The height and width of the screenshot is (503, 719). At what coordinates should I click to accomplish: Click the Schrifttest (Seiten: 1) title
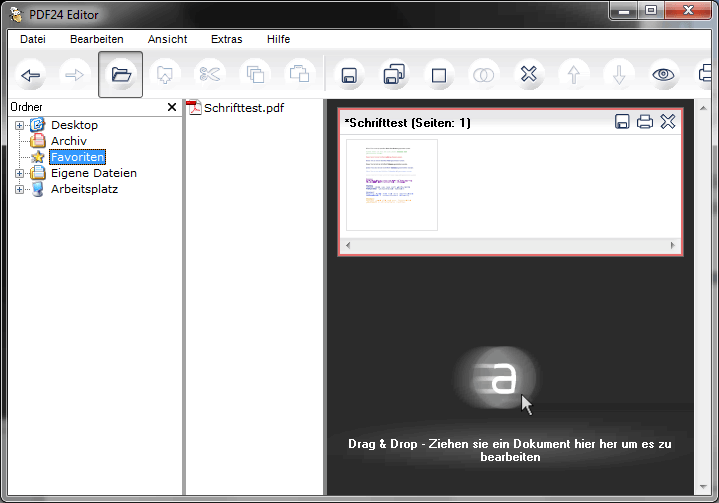408,123
